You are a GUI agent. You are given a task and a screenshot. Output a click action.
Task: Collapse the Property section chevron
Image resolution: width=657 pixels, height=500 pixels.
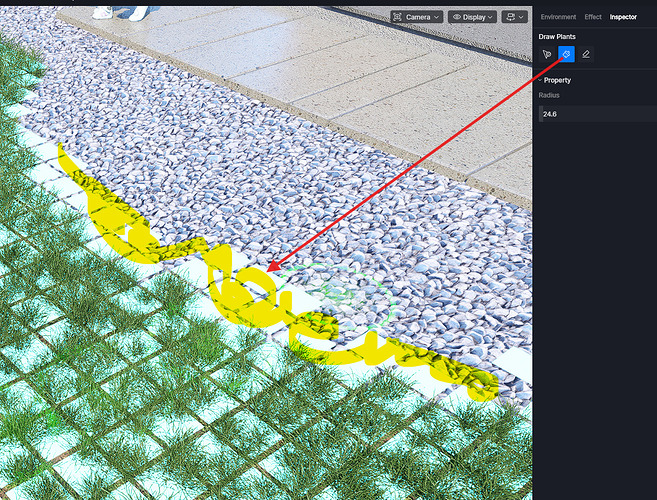coord(540,80)
